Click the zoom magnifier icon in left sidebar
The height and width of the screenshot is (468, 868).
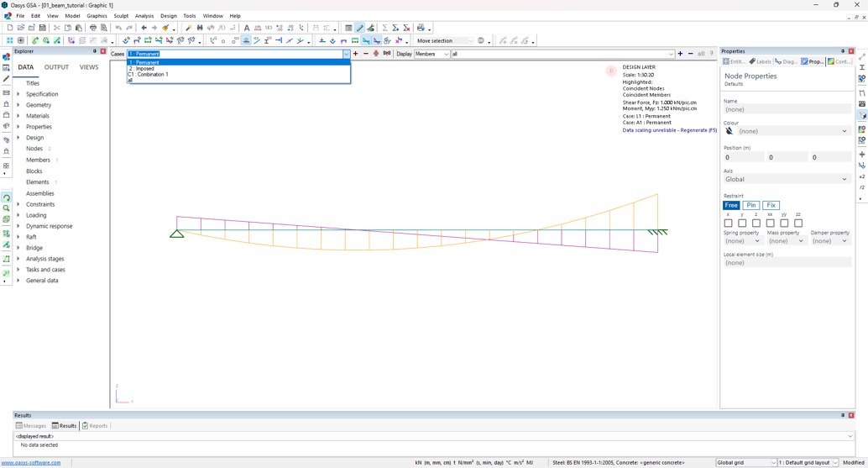click(7, 209)
